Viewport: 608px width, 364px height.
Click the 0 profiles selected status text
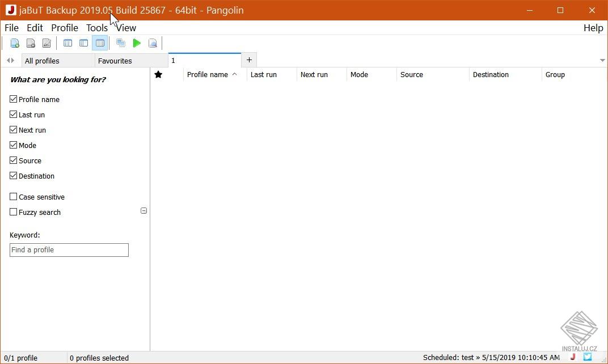99,358
